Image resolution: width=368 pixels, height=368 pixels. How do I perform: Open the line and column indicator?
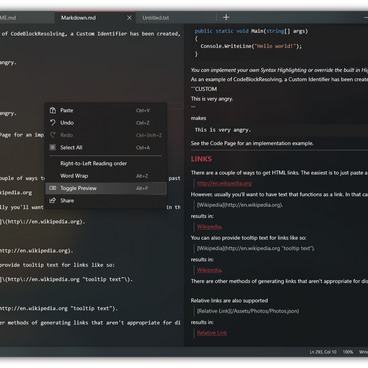(x=323, y=352)
